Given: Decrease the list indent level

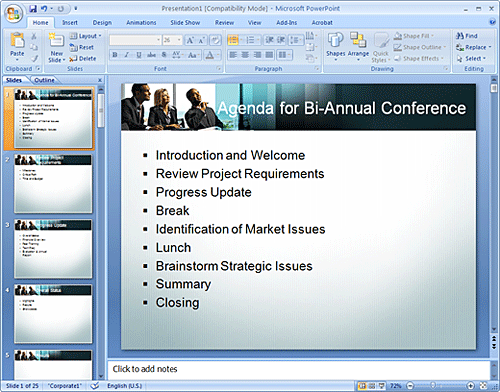Looking at the screenshot, I should pyautogui.click(x=269, y=40).
